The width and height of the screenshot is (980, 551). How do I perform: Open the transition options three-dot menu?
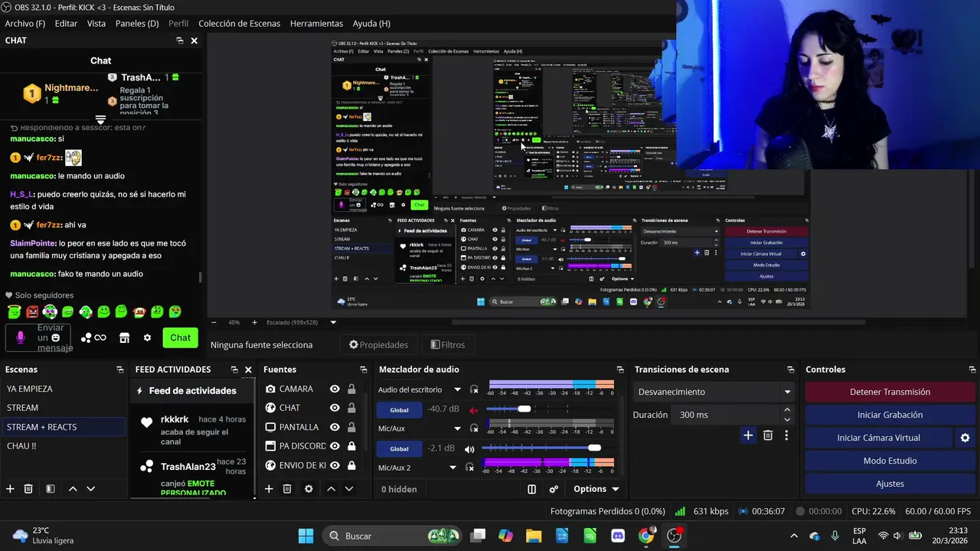(x=786, y=435)
